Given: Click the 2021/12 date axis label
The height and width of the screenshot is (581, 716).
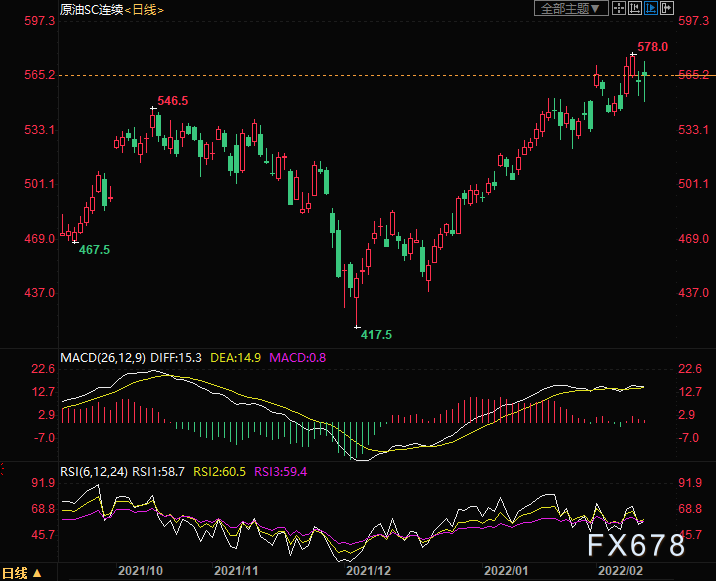Looking at the screenshot, I should coord(369,570).
